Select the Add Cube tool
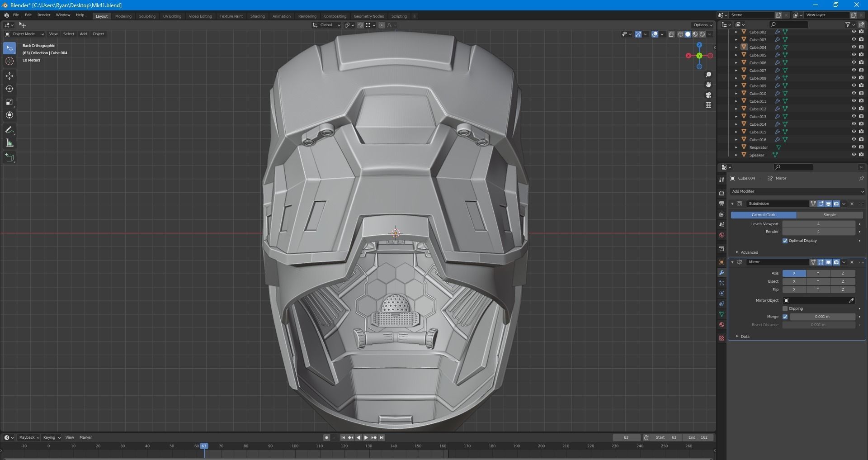868x460 pixels. pos(9,158)
